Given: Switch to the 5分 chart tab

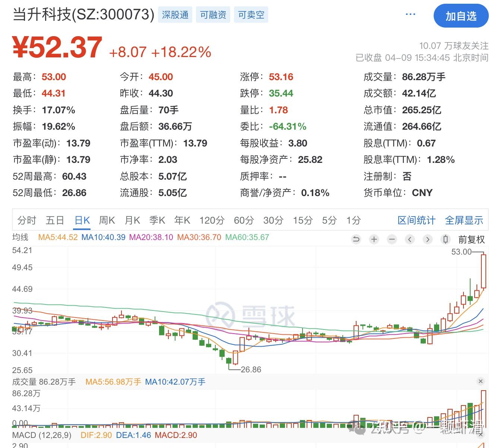Looking at the screenshot, I should click(x=329, y=220).
